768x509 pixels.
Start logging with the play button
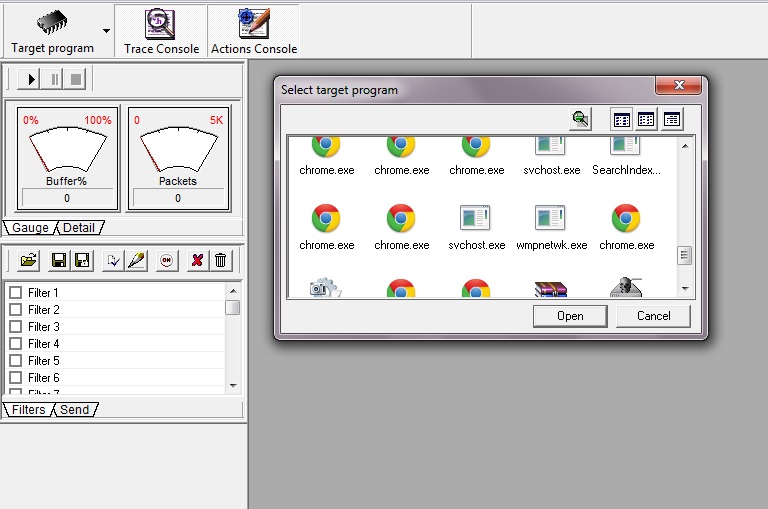pyautogui.click(x=28, y=79)
